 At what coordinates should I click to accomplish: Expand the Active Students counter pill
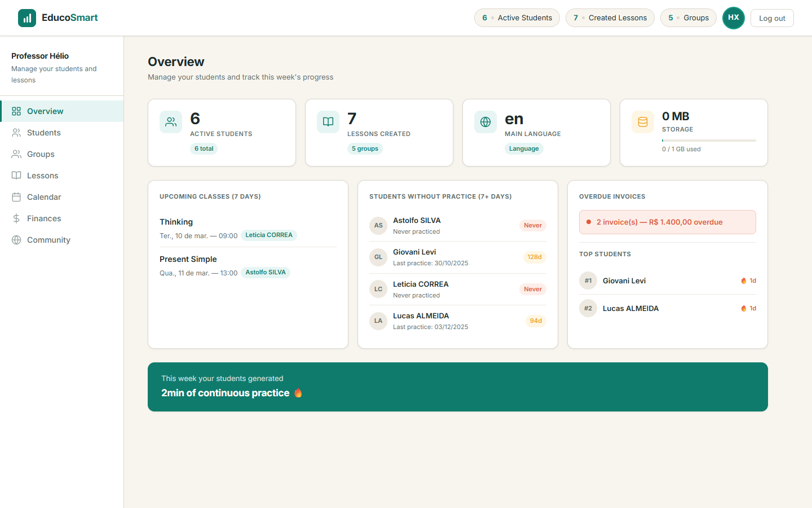[517, 17]
